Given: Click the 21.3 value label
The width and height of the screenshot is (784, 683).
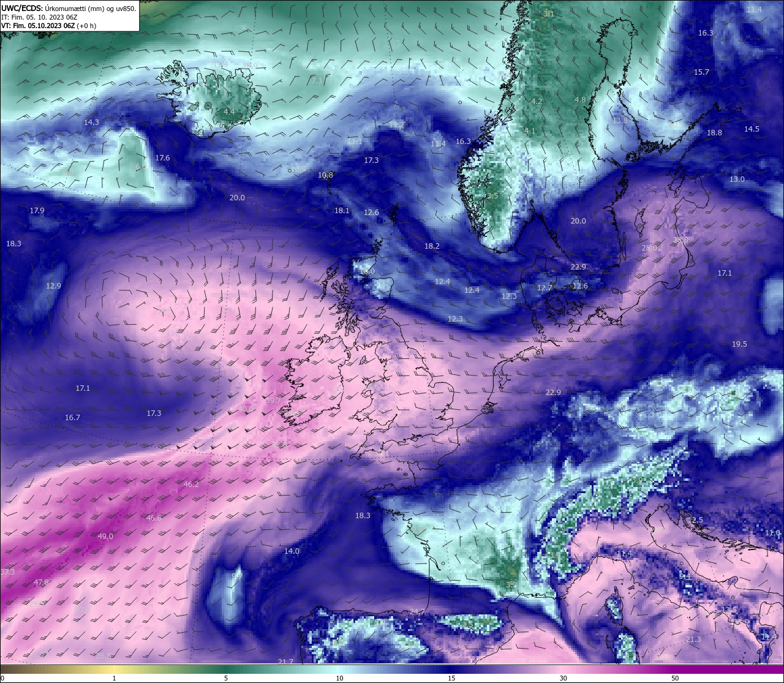Looking at the screenshot, I should (x=693, y=640).
